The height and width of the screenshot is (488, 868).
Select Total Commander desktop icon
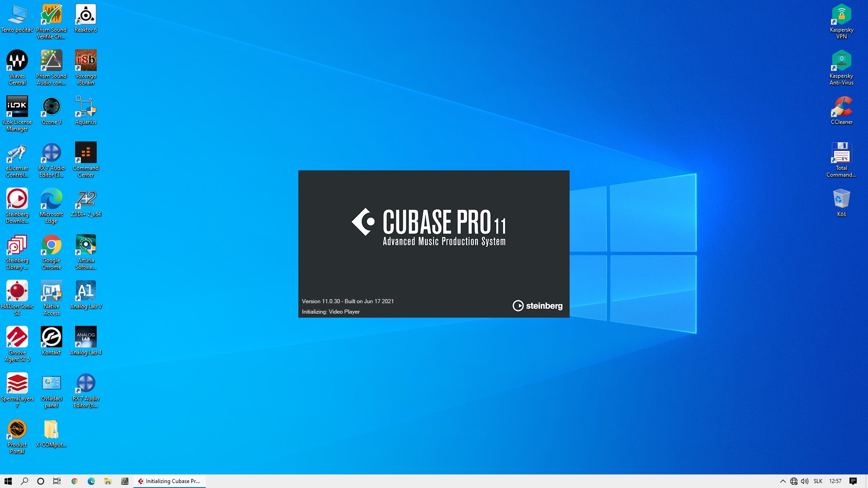(x=841, y=160)
